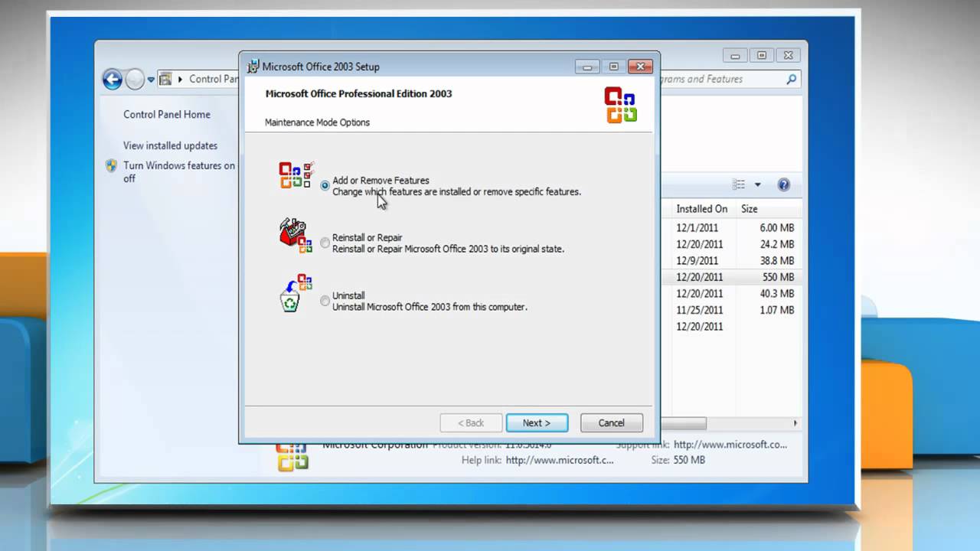Minimize the Office 2003 Setup dialog
The height and width of the screenshot is (551, 980).
pos(587,67)
